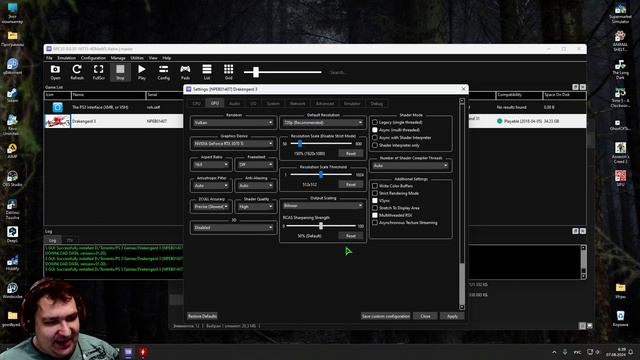
Task: Open the Configuration menu
Action: coord(93,58)
